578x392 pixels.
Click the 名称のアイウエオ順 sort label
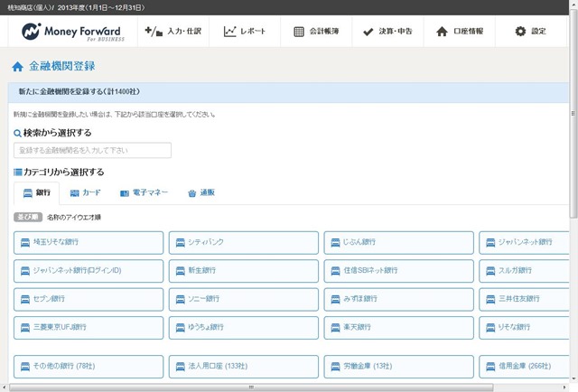(x=74, y=218)
